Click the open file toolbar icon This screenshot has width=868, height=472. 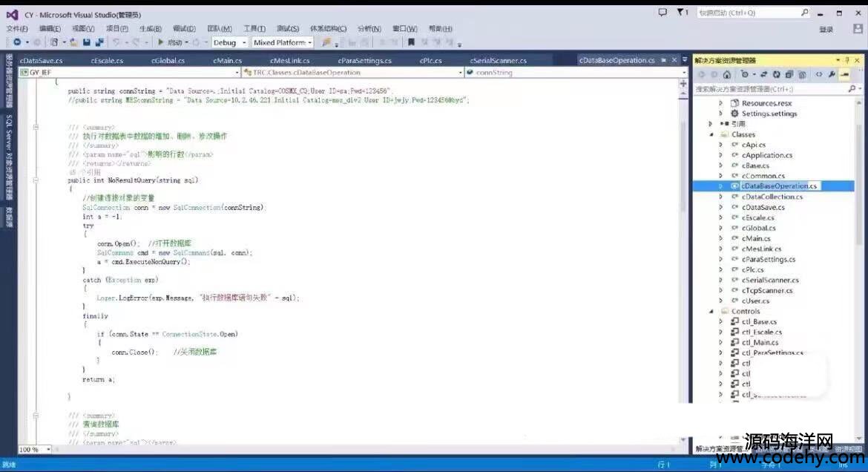tap(73, 42)
